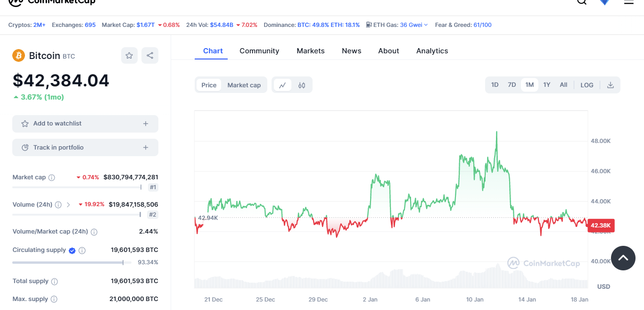Click the 93.34% supply percentage

click(x=148, y=262)
